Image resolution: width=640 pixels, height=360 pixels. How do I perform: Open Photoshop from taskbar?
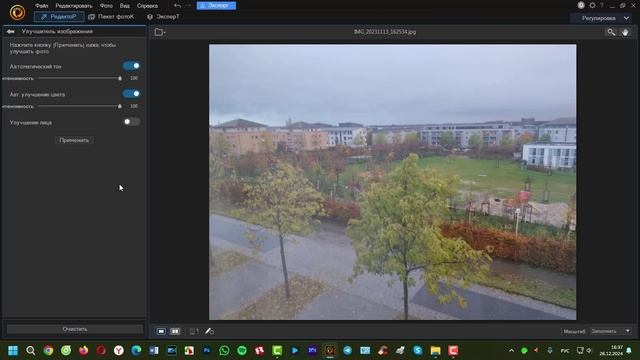coord(207,351)
